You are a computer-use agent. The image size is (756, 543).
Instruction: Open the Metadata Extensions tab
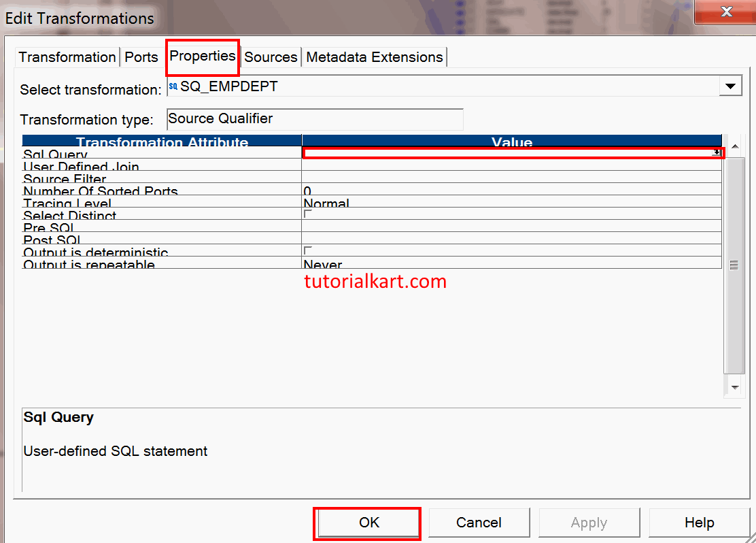pyautogui.click(x=374, y=57)
